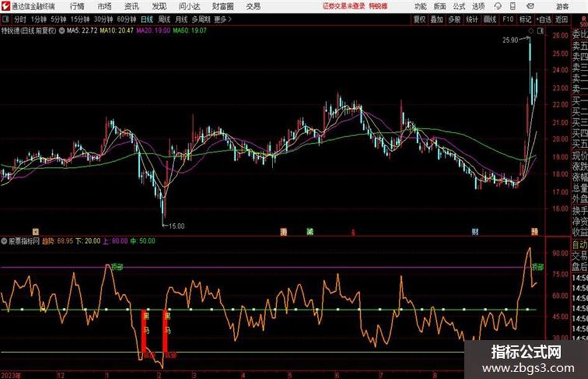This screenshot has width=588, height=379.
Task: Switch to the 60分钟 period tab
Action: click(127, 19)
